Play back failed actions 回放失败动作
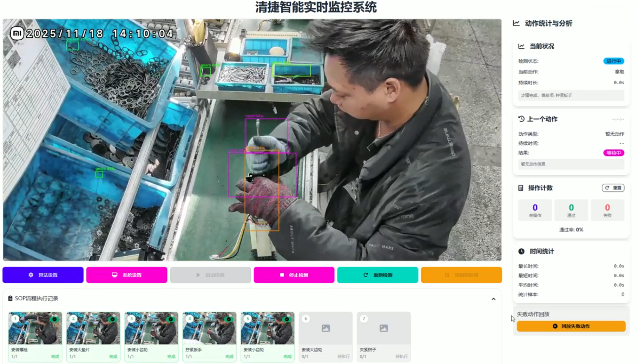638x364 pixels. [x=571, y=326]
